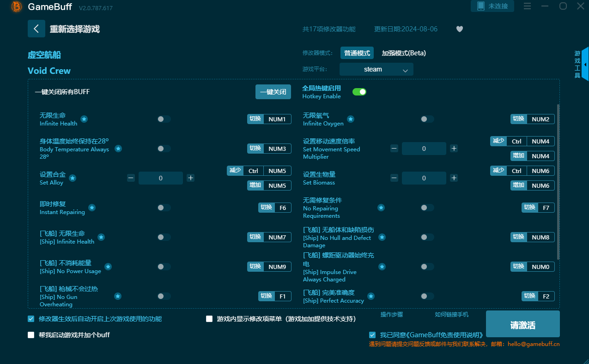Enable the Instant Repairing toggle

coord(164,208)
